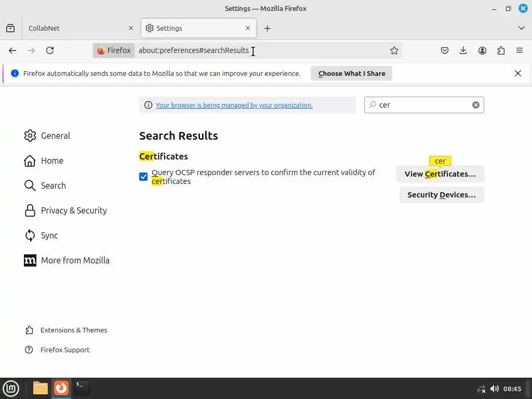Expand the list all tabs chevron

pos(522,28)
